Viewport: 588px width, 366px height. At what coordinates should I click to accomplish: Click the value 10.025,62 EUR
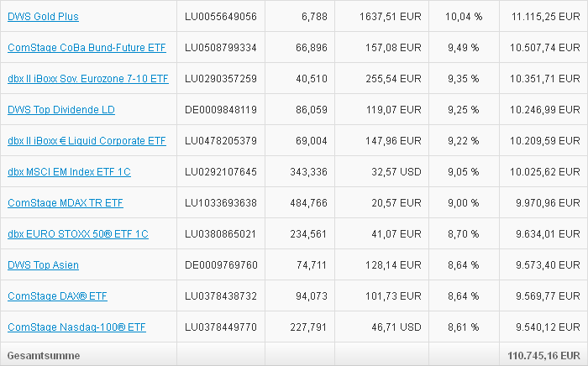point(545,172)
